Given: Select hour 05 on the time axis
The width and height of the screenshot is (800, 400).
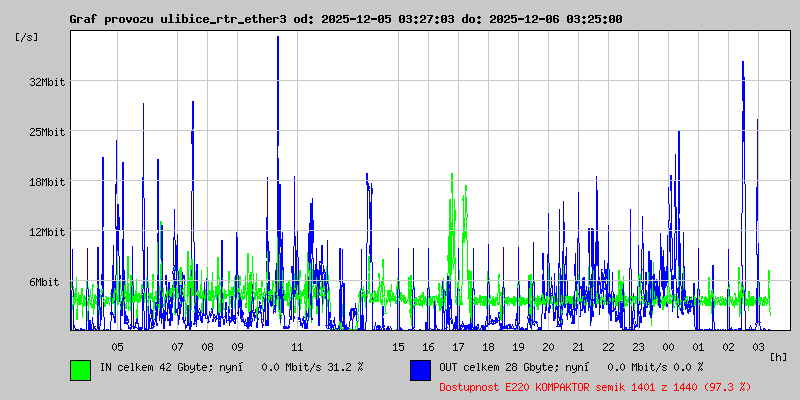Looking at the screenshot, I should (117, 347).
